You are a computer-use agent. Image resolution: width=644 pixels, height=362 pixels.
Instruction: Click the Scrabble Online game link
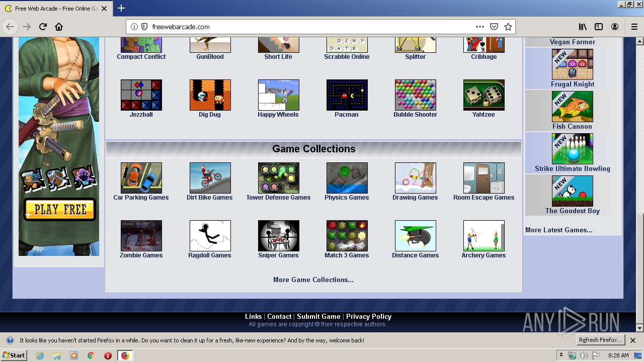coord(347,57)
